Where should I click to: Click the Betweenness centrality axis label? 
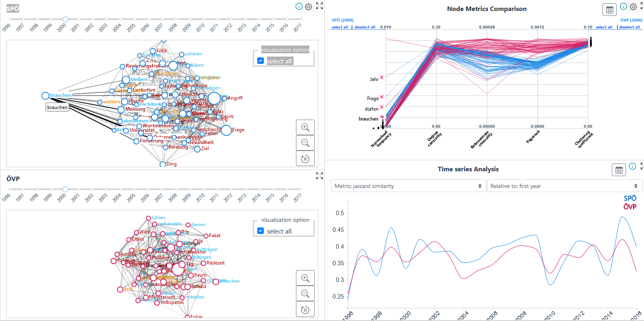tap(482, 140)
